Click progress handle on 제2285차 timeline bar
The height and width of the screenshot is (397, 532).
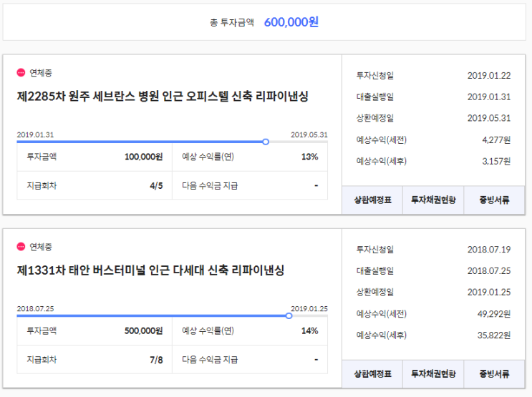(266, 142)
